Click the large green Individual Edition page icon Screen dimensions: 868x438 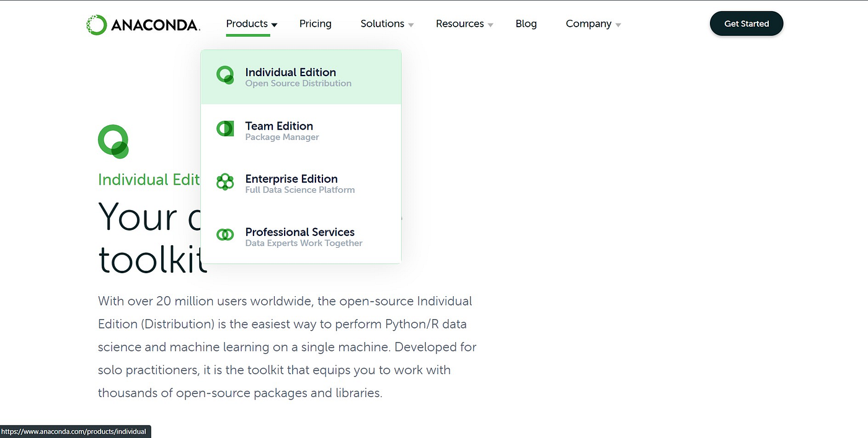coord(113,141)
